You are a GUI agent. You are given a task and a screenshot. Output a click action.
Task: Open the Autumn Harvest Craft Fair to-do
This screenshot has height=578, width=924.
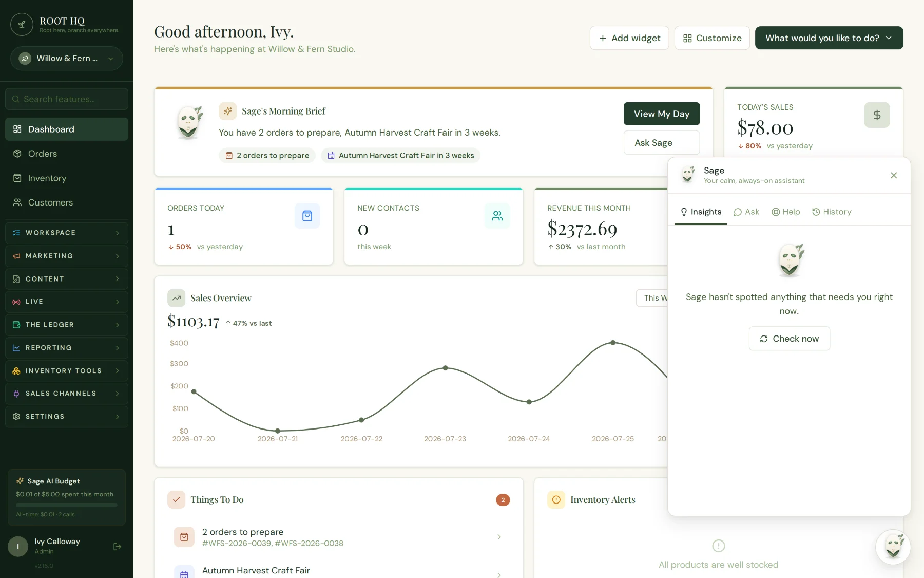click(x=338, y=571)
